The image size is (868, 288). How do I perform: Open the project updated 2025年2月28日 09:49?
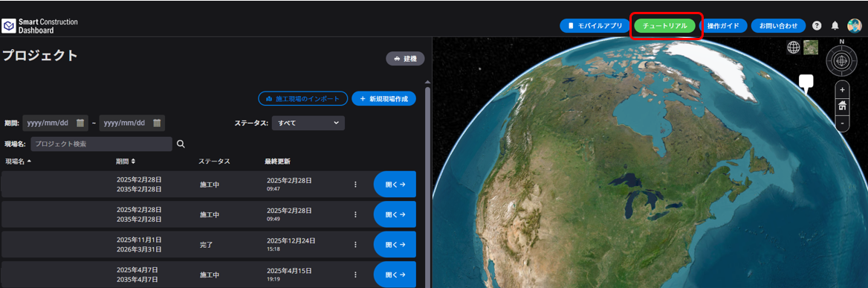click(395, 214)
